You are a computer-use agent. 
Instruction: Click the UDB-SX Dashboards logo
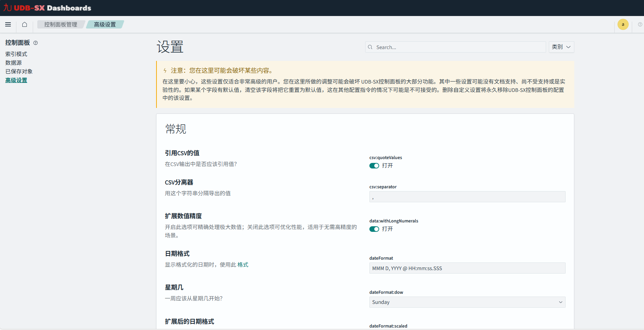tap(47, 8)
